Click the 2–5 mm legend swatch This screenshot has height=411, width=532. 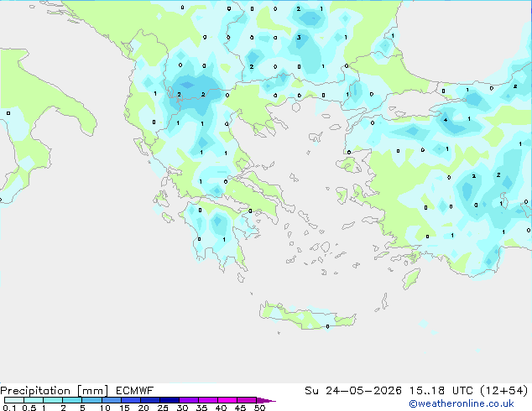72,400
